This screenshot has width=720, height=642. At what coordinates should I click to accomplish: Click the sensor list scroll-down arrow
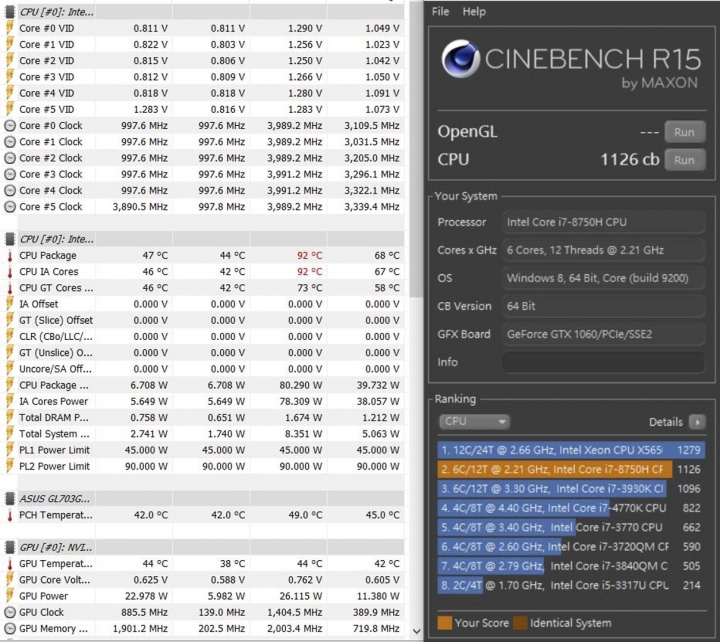point(416,631)
